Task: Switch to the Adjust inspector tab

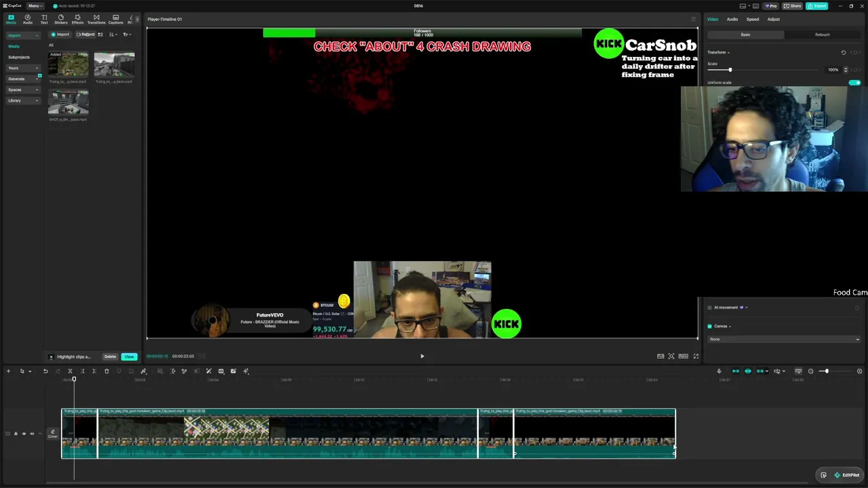Action: click(774, 19)
